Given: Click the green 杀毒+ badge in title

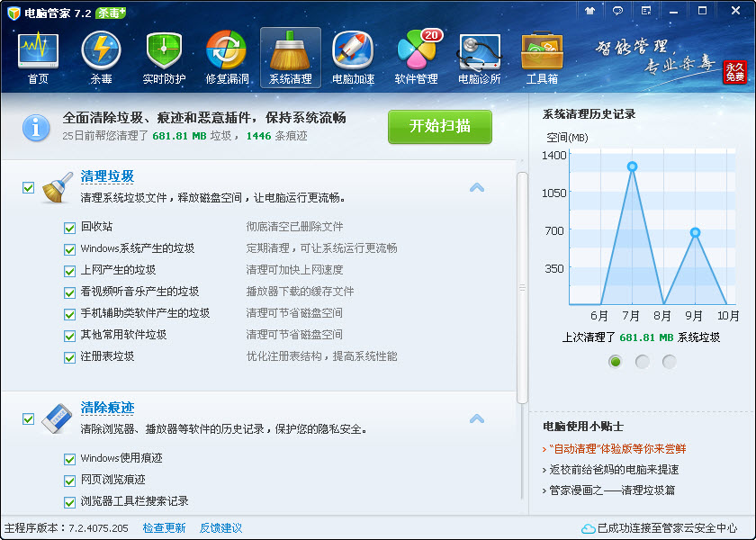Looking at the screenshot, I should pyautogui.click(x=111, y=13).
